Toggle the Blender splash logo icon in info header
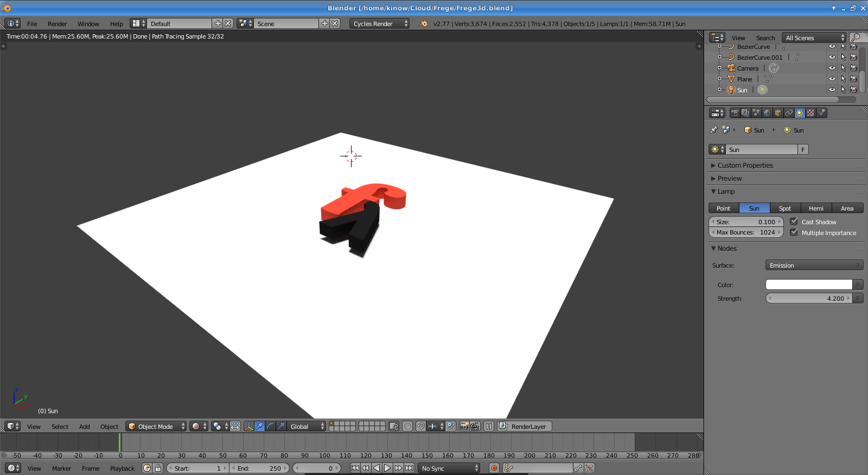Image resolution: width=868 pixels, height=475 pixels. click(424, 23)
